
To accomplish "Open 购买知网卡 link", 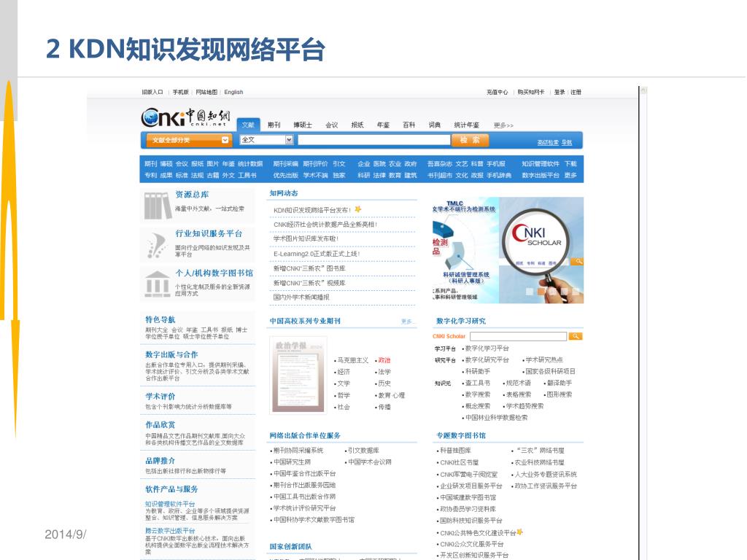I will 531,92.
